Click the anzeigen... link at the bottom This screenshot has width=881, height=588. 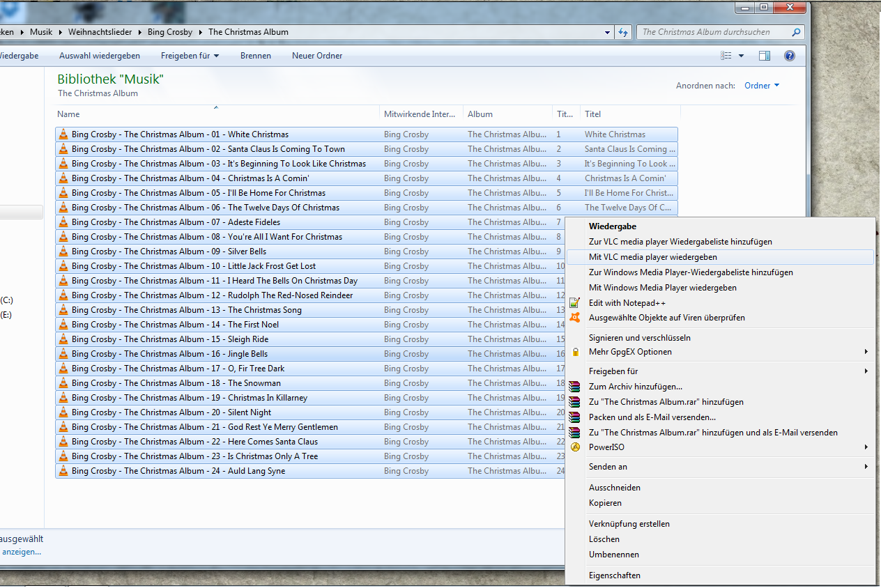(21, 551)
